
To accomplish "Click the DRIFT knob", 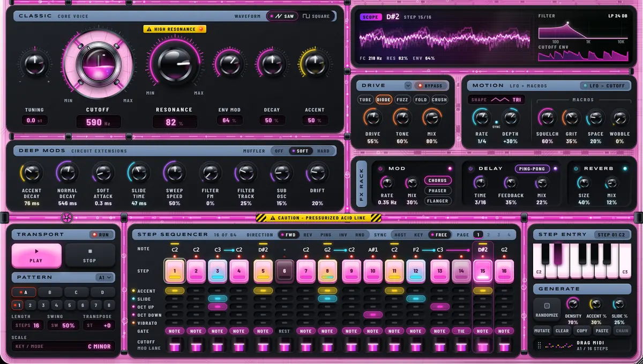I will point(317,172).
